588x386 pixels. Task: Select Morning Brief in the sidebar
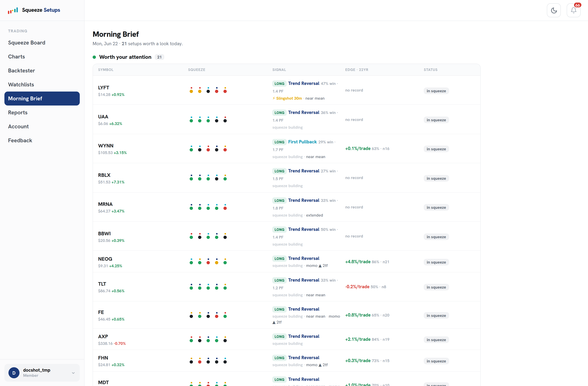coord(42,98)
